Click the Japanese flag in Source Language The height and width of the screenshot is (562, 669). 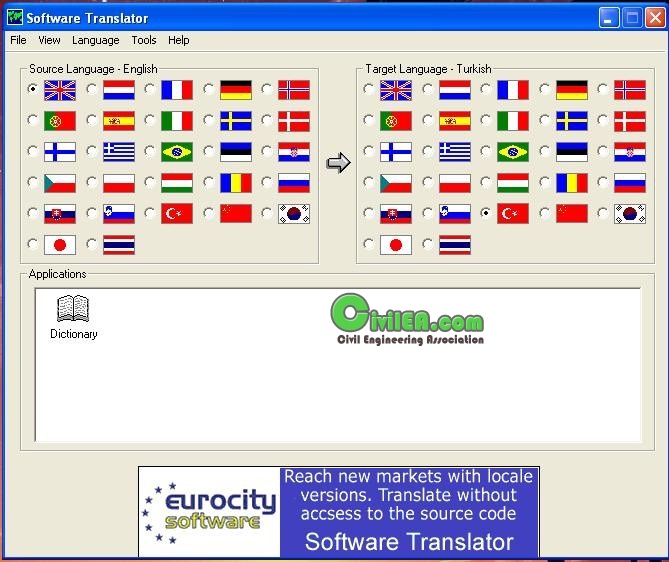click(60, 245)
